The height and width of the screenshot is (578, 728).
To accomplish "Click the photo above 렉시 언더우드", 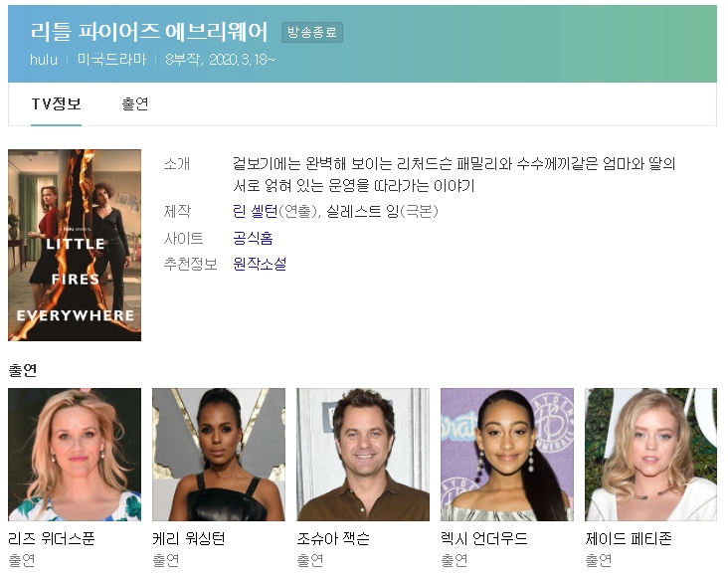I will [x=507, y=455].
